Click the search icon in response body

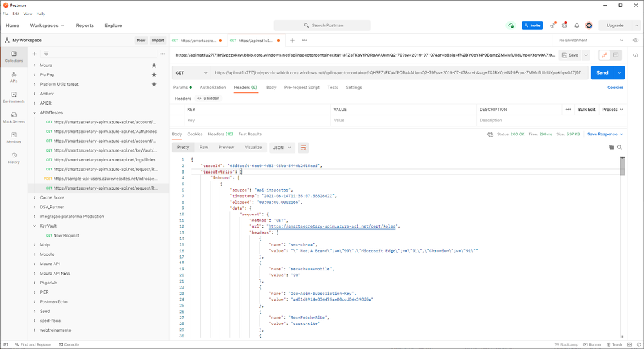coord(620,147)
